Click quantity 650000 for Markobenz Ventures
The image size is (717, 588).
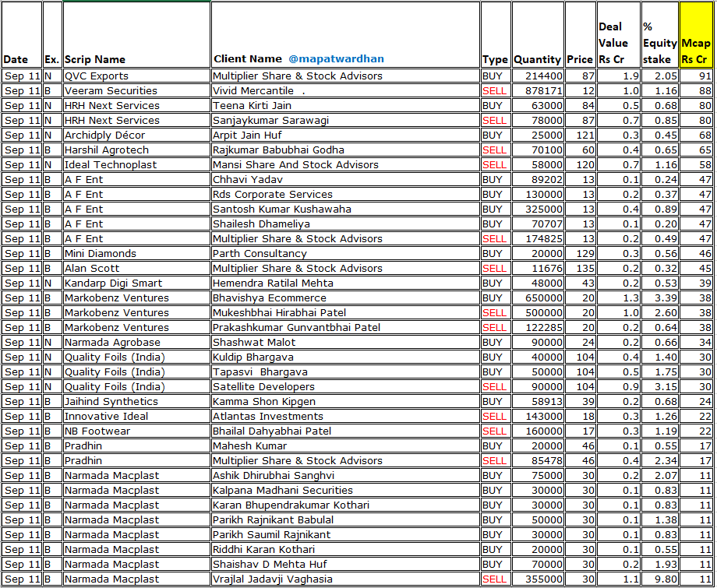click(538, 298)
